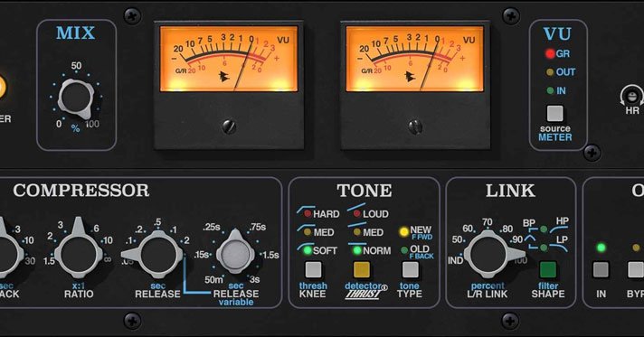
Task: Click the '6' ratio label
Action: point(96,229)
